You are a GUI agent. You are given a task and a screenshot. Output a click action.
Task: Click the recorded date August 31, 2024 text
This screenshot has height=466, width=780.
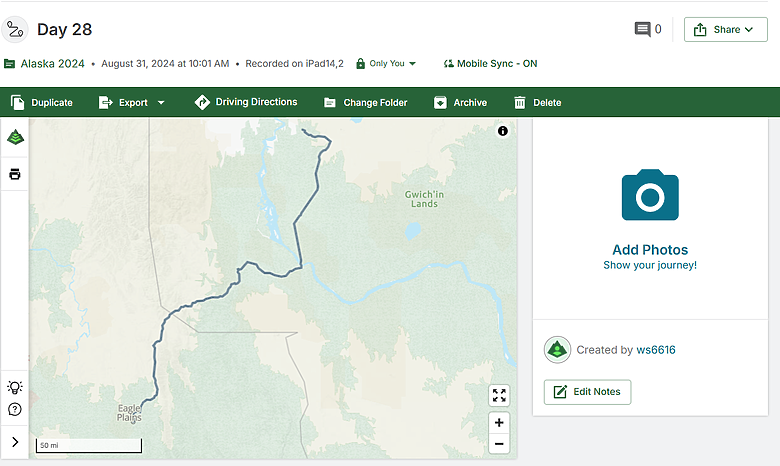(165, 64)
